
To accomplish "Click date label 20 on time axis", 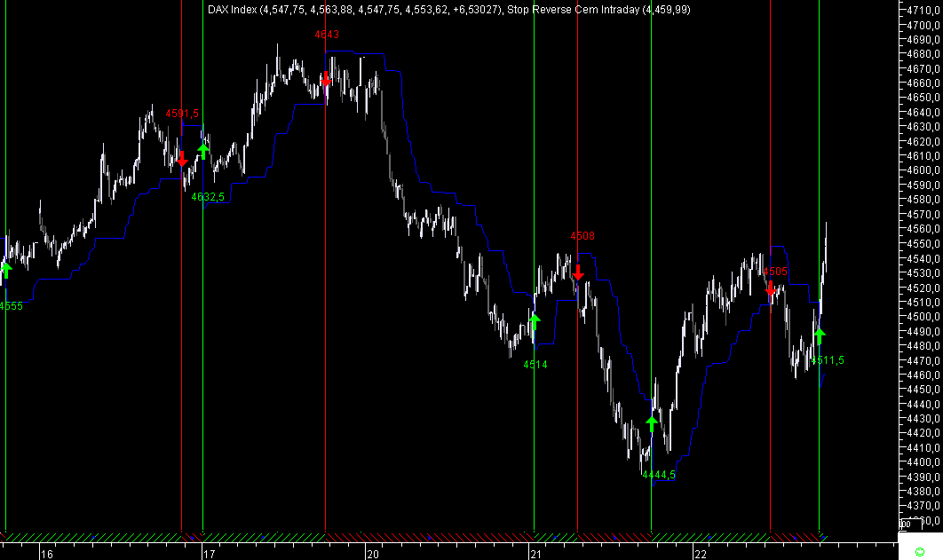I will point(373,554).
